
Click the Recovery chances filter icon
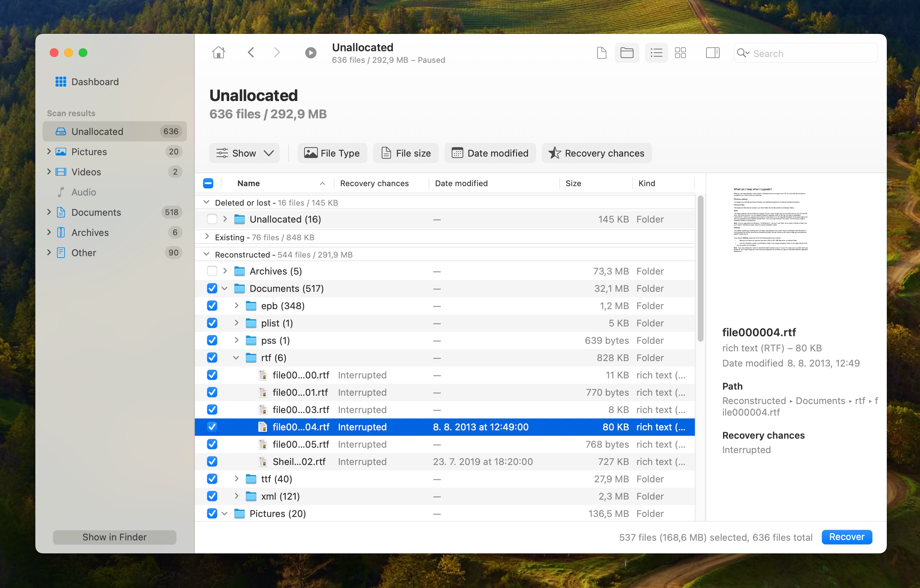[554, 153]
